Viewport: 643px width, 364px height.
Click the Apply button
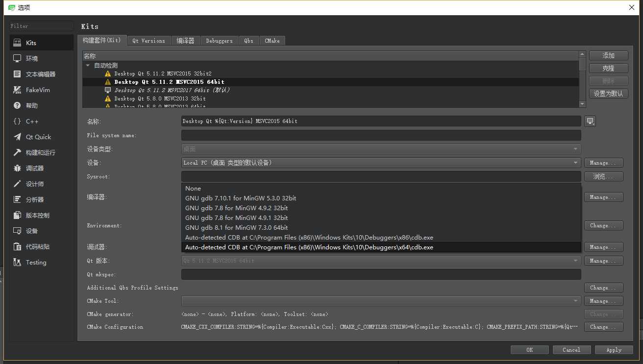[614, 350]
